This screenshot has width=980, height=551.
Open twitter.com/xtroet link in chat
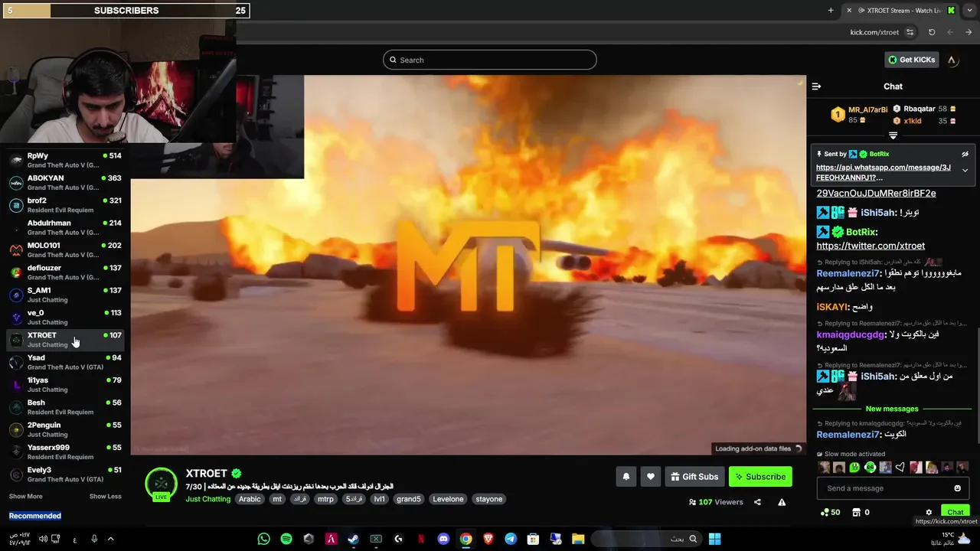pos(871,246)
